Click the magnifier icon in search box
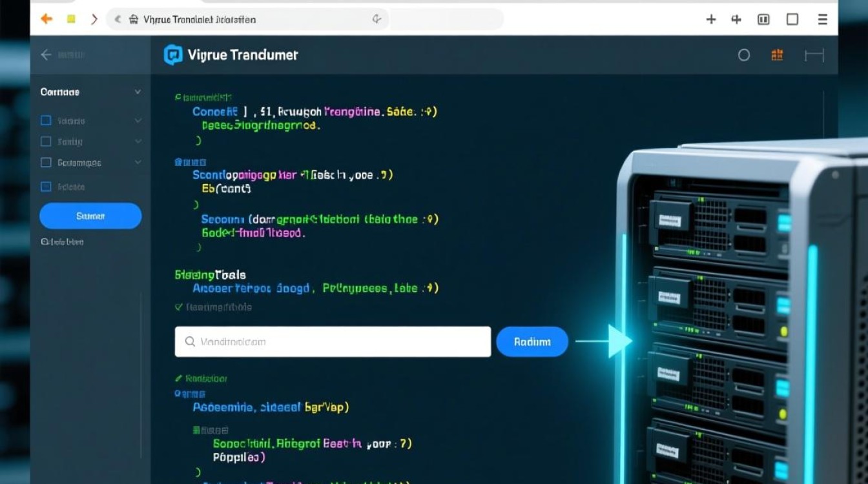Image resolution: width=868 pixels, height=484 pixels. 190,342
